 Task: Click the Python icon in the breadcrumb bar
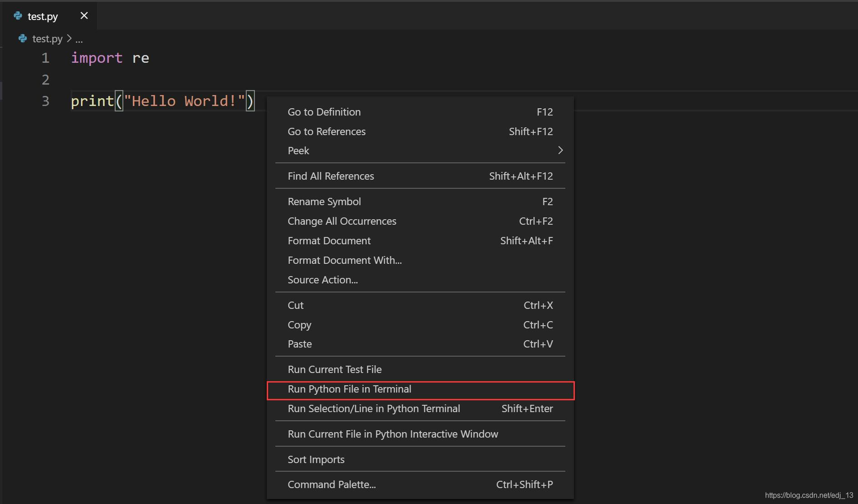pos(22,39)
